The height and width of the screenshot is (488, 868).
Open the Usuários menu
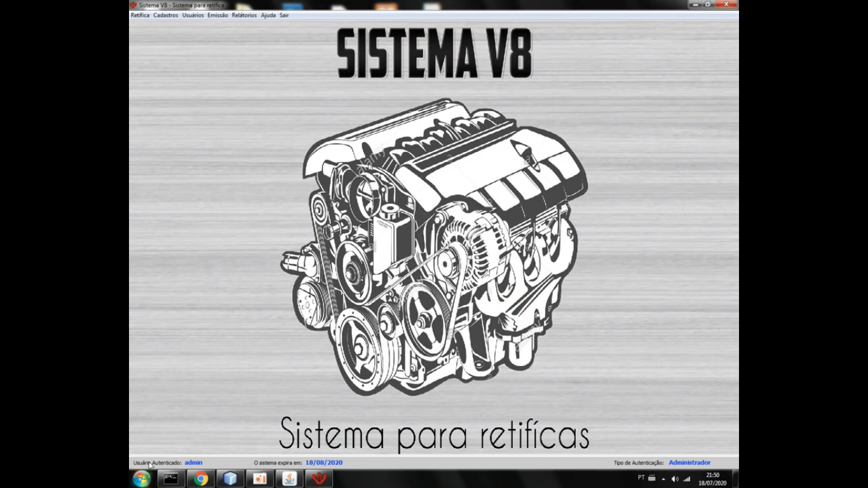point(193,15)
